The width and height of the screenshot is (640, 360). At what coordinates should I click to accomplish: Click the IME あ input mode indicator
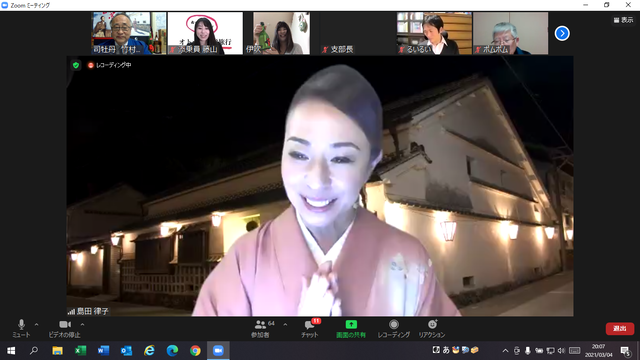point(446,350)
